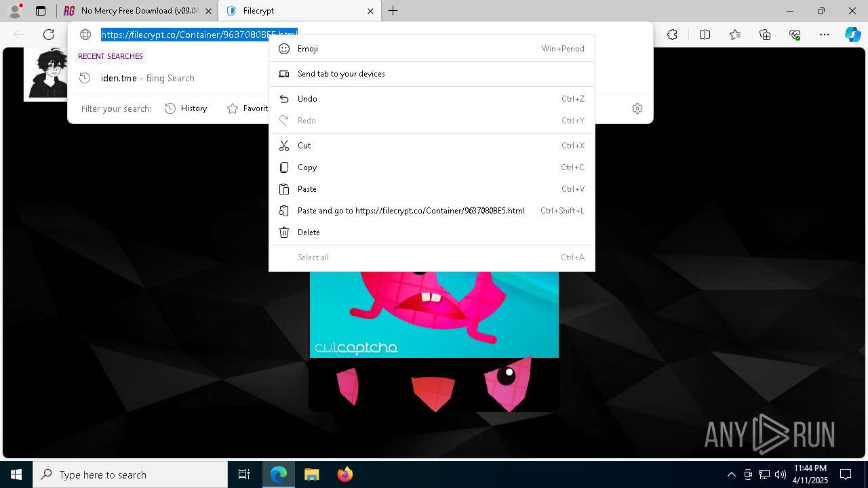The width and height of the screenshot is (868, 488).
Task: Click the anime avatar thumbnail on page
Action: [46, 73]
